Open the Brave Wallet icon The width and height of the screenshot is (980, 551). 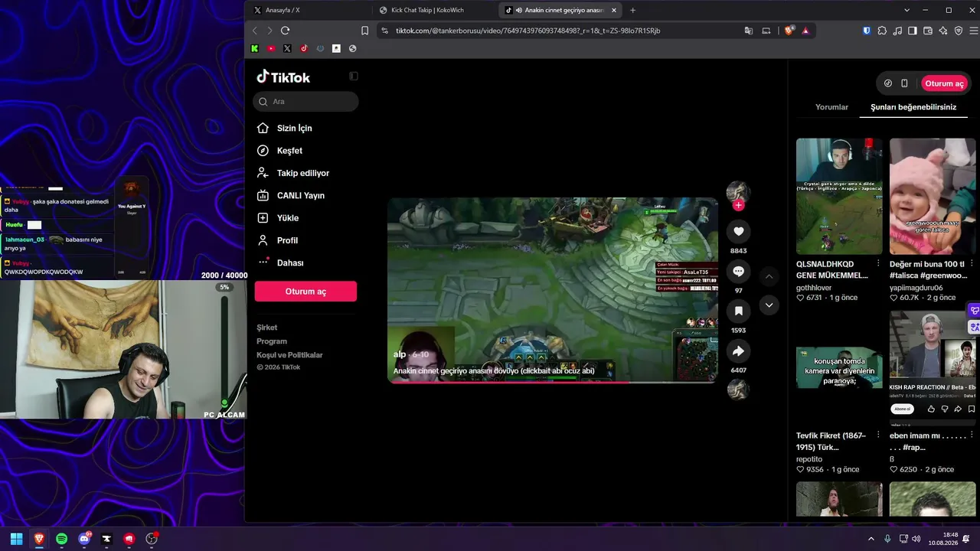[928, 31]
